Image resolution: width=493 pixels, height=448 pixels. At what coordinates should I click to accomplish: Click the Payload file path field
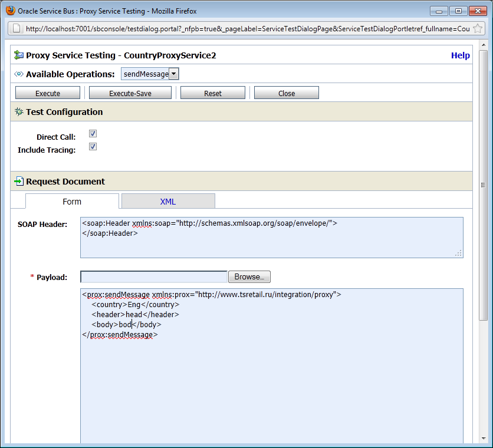(154, 276)
